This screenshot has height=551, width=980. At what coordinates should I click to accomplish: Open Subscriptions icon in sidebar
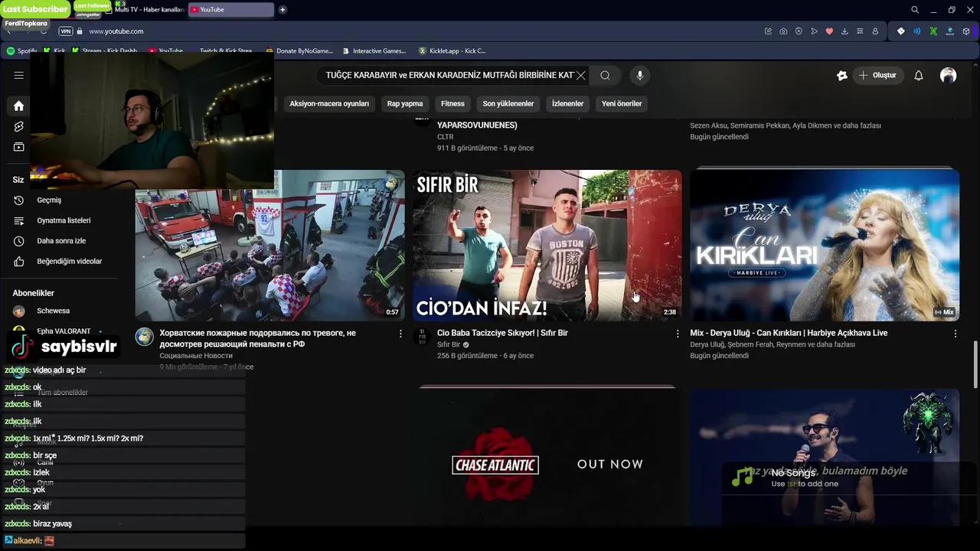19,147
